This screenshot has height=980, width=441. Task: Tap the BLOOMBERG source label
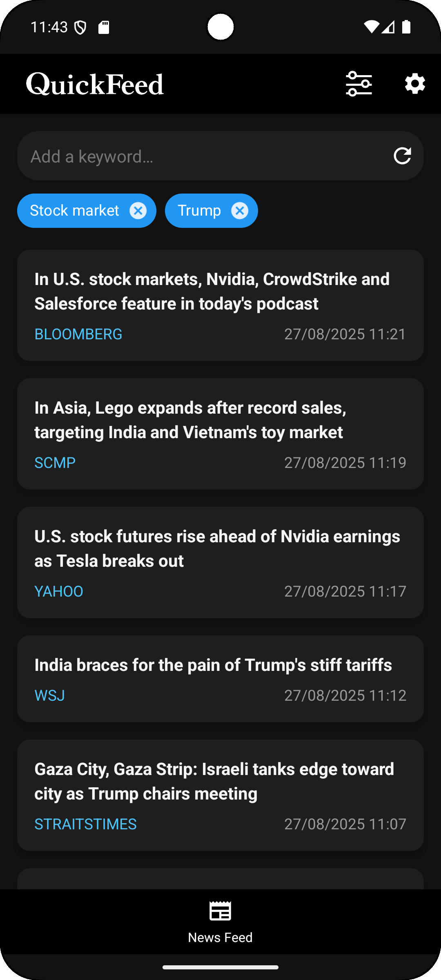pos(78,334)
